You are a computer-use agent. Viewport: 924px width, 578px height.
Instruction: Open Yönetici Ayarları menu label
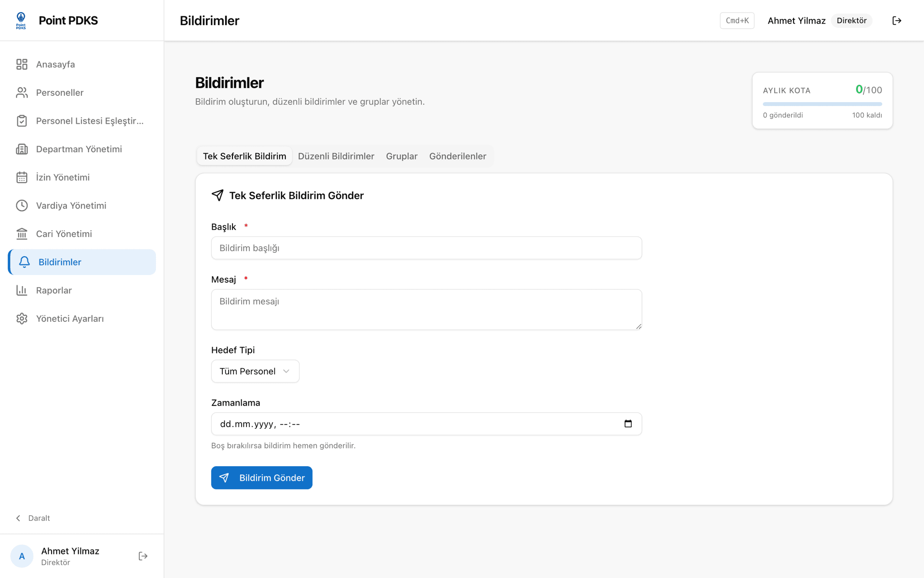point(70,318)
